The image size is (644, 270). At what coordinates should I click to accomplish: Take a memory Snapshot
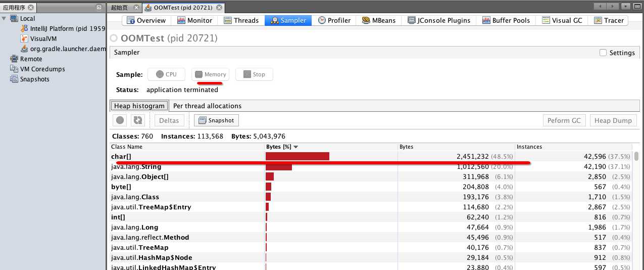[x=216, y=120]
